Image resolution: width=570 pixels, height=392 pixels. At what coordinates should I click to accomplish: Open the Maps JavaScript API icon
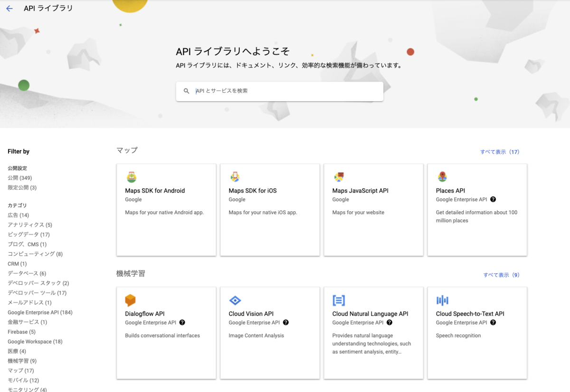point(339,177)
